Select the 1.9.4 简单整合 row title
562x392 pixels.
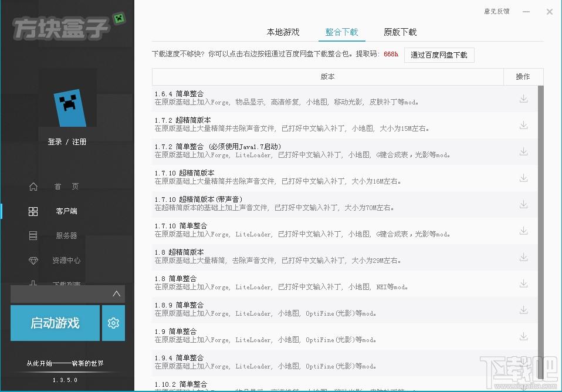179,358
